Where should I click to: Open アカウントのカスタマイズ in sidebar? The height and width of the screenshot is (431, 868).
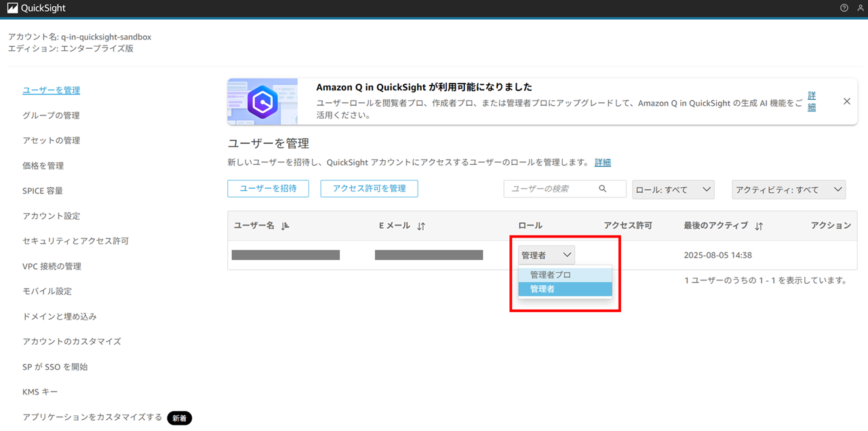[72, 341]
